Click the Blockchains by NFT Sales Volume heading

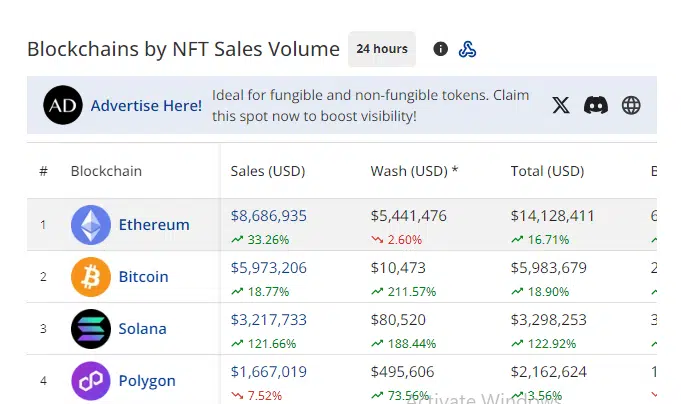(183, 49)
